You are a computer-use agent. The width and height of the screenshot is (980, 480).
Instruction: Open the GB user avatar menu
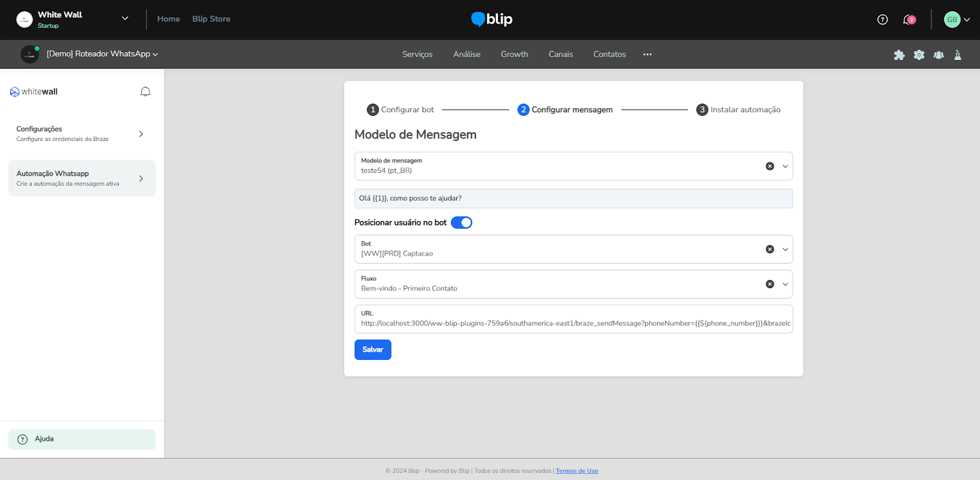pyautogui.click(x=952, y=20)
